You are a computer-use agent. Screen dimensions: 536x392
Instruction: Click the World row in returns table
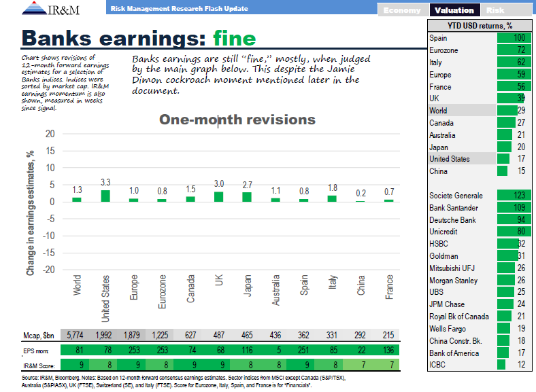[480, 110]
